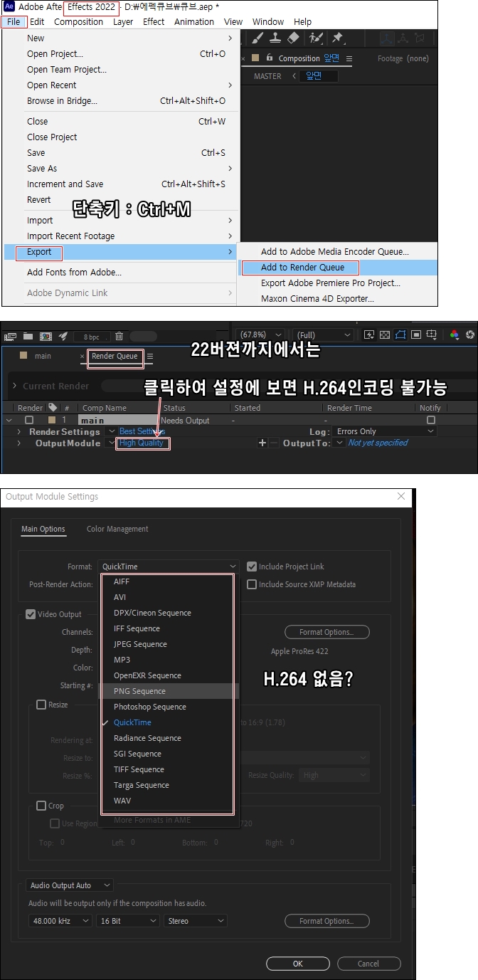Uncheck Include Project Link

pos(252,567)
